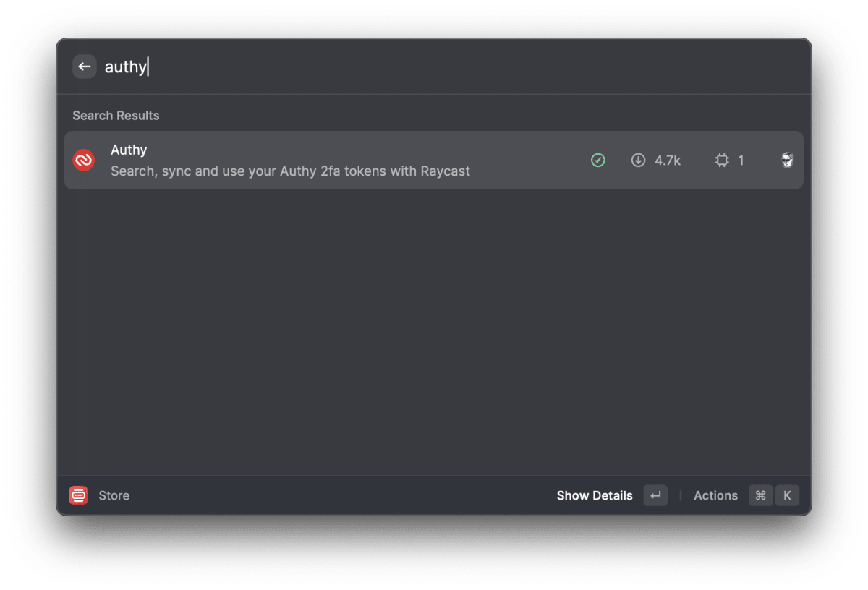Select the Authy search result title

click(x=129, y=150)
